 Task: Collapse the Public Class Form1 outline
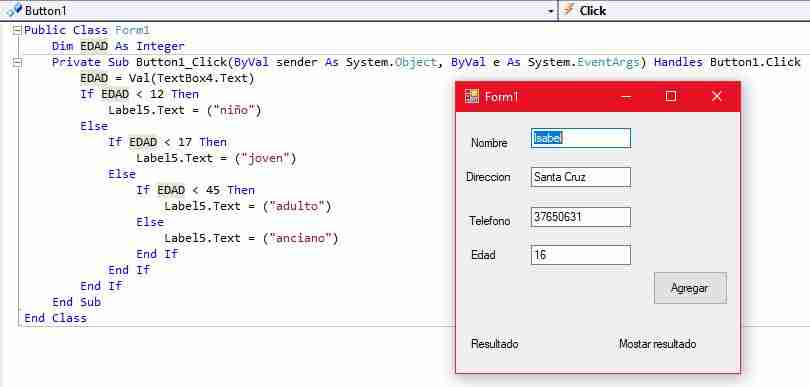17,30
